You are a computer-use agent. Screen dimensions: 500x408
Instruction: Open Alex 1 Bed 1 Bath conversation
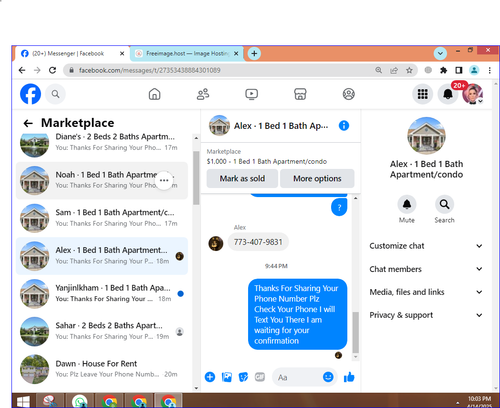pos(102,256)
